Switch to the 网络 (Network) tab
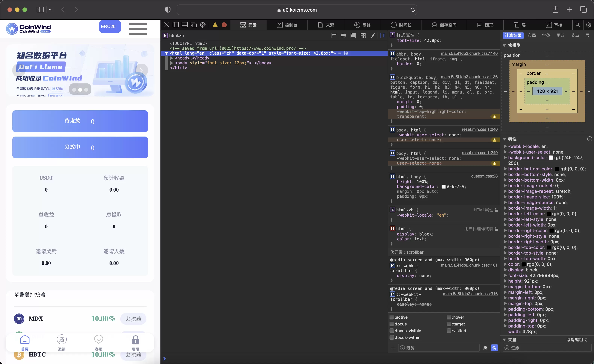This screenshot has width=594, height=364. coord(363,25)
